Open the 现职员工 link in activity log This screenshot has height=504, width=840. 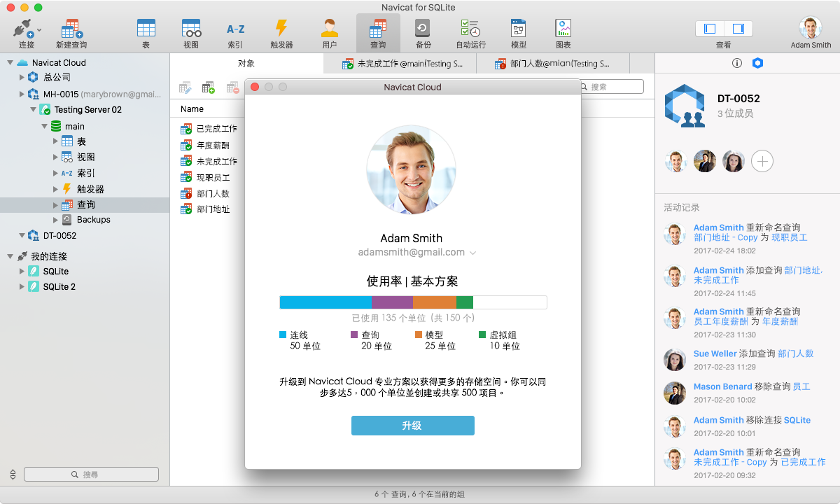[x=790, y=237]
